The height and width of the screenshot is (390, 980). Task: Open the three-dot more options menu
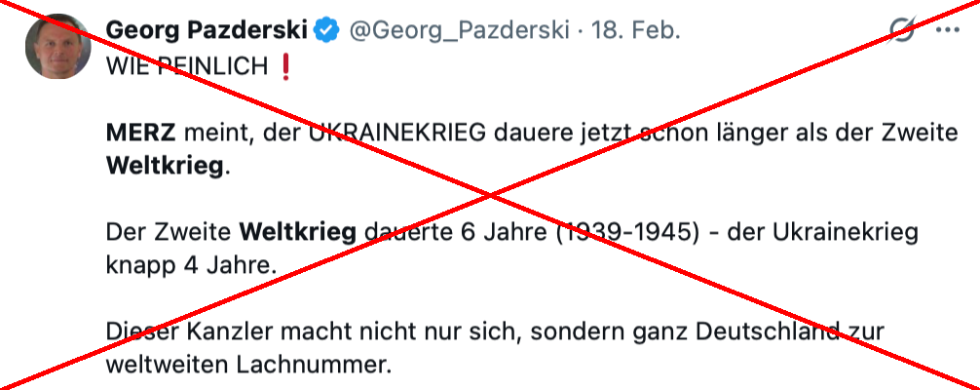(x=947, y=30)
